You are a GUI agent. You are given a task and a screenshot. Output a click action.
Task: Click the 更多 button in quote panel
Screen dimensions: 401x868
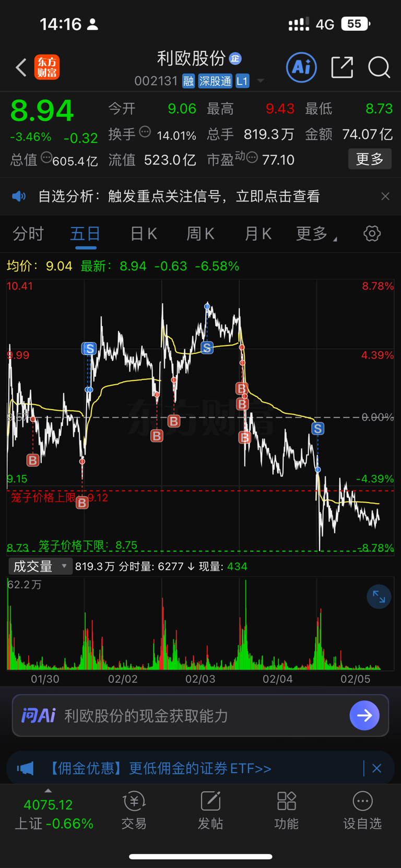click(x=370, y=159)
